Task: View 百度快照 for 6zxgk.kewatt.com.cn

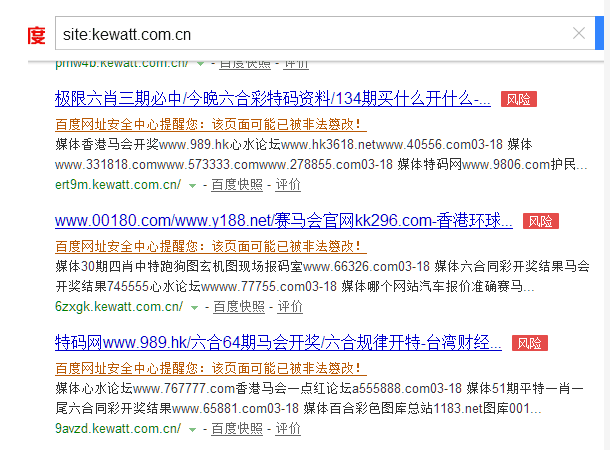Action: [240, 307]
